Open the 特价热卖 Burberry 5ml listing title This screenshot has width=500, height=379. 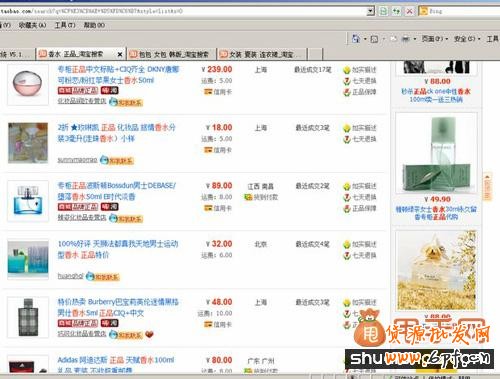pos(118,307)
